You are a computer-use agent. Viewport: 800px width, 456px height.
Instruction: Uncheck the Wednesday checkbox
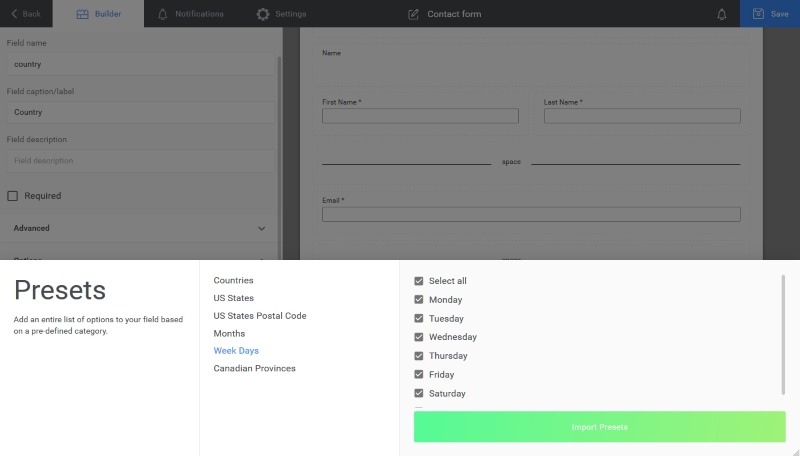419,337
